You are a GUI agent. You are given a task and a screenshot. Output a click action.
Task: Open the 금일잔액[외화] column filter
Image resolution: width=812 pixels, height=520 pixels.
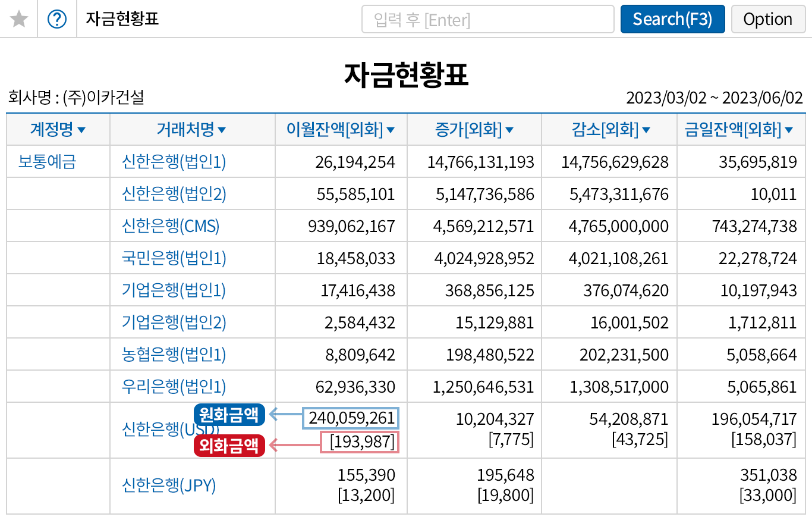pyautogui.click(x=789, y=130)
